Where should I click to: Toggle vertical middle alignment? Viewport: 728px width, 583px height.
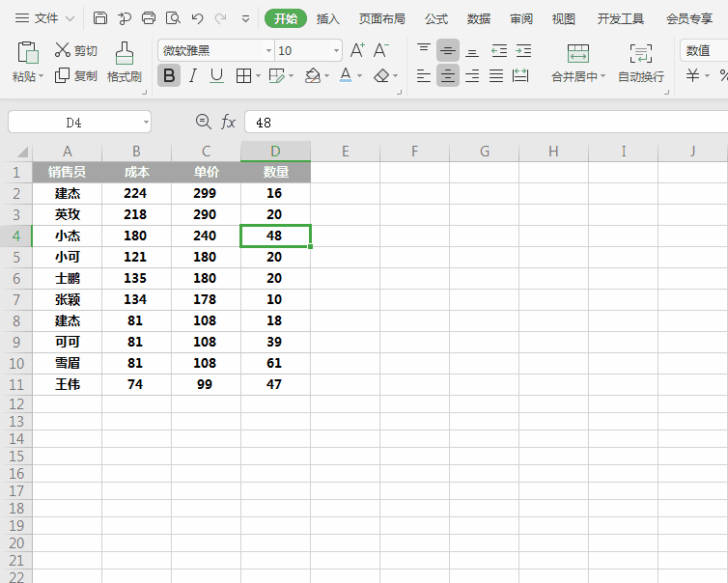pos(448,50)
